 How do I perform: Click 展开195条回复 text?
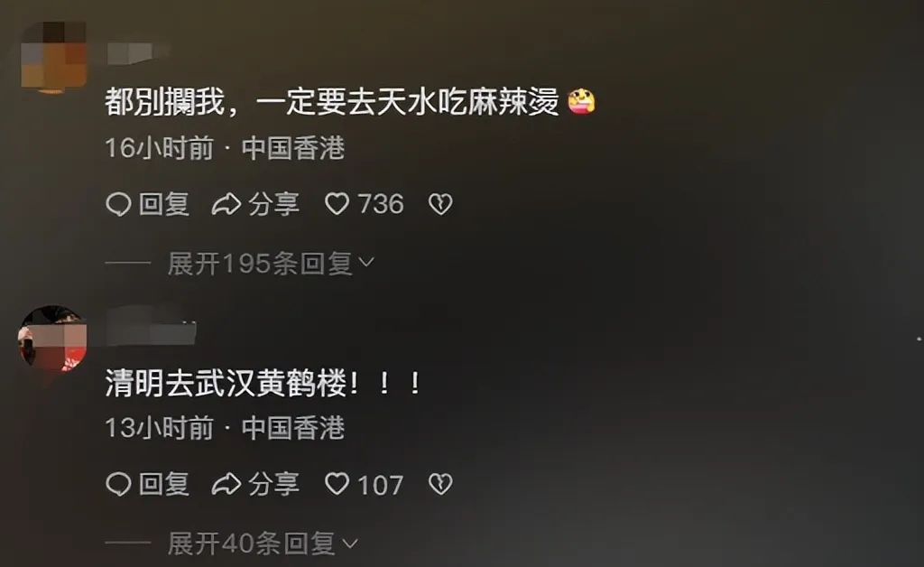260,263
